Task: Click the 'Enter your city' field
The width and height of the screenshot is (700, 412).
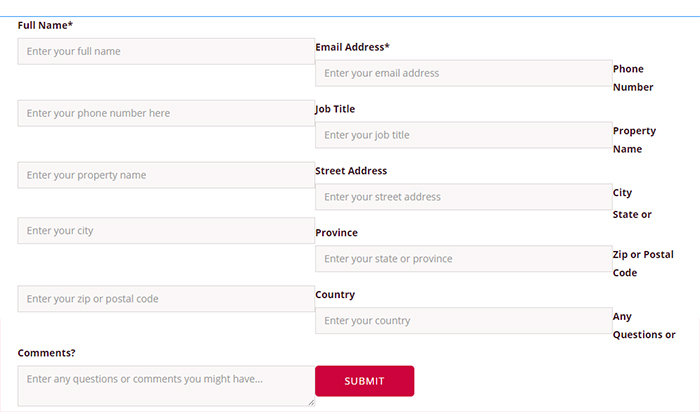Action: (166, 231)
